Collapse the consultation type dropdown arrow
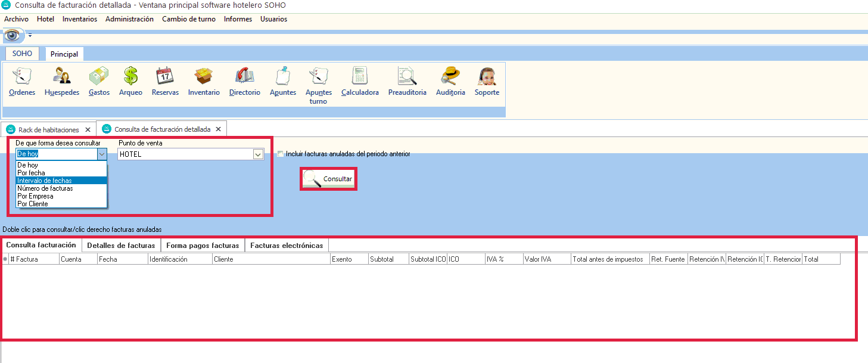The height and width of the screenshot is (363, 868). [x=101, y=154]
